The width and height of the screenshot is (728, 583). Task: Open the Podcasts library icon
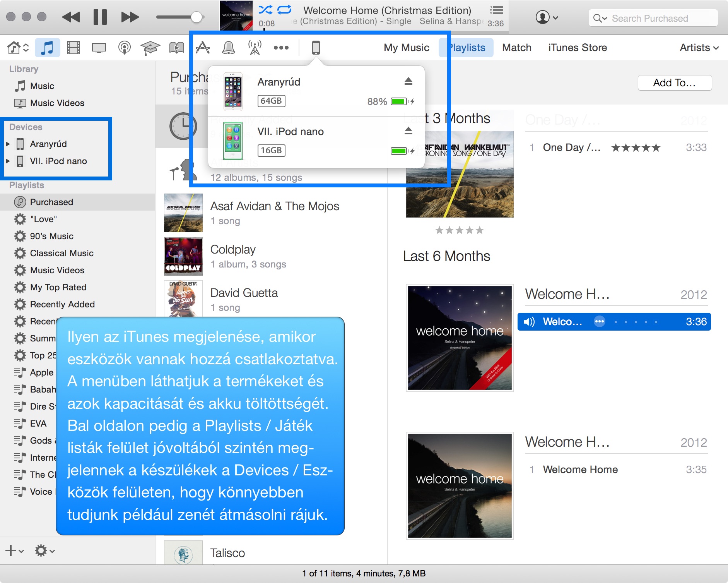click(125, 48)
